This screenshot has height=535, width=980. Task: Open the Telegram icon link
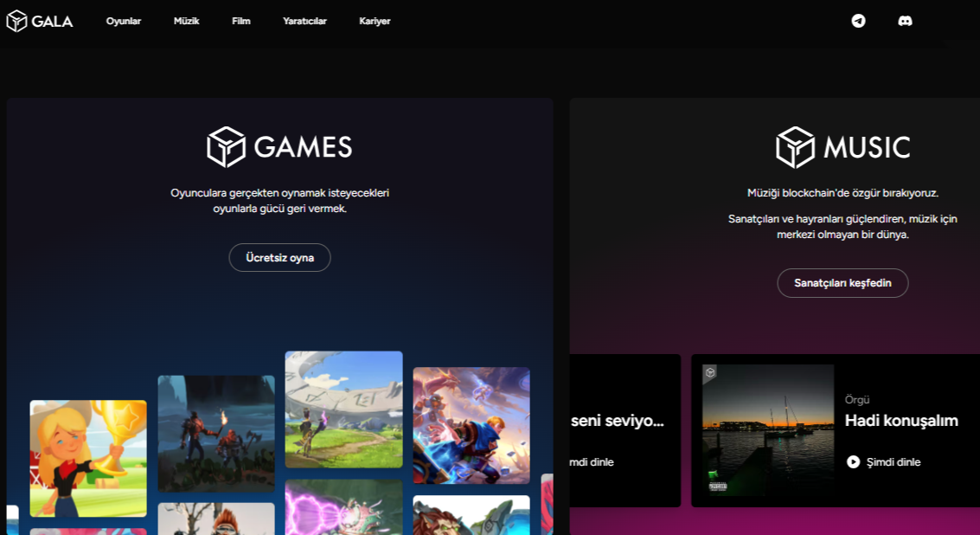859,22
